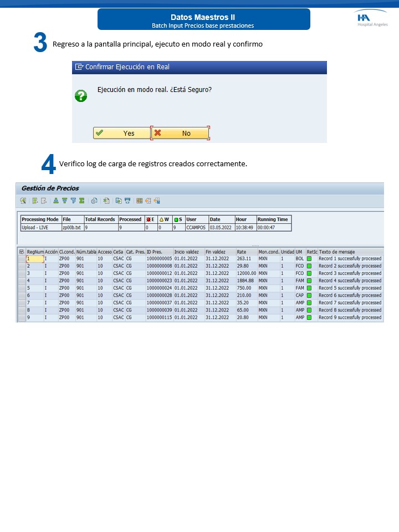This screenshot has width=399, height=532.
Task: Click green status indicator of record 3
Action: 310,273
